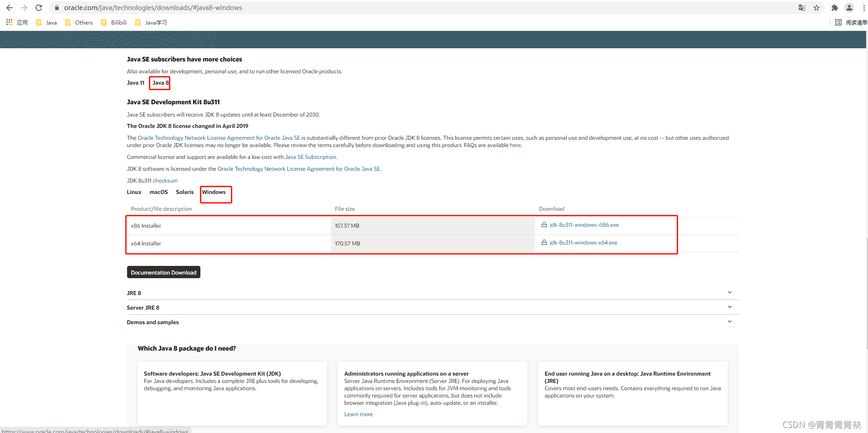This screenshot has width=868, height=433.
Task: Click the x86 Installer row text
Action: point(146,226)
